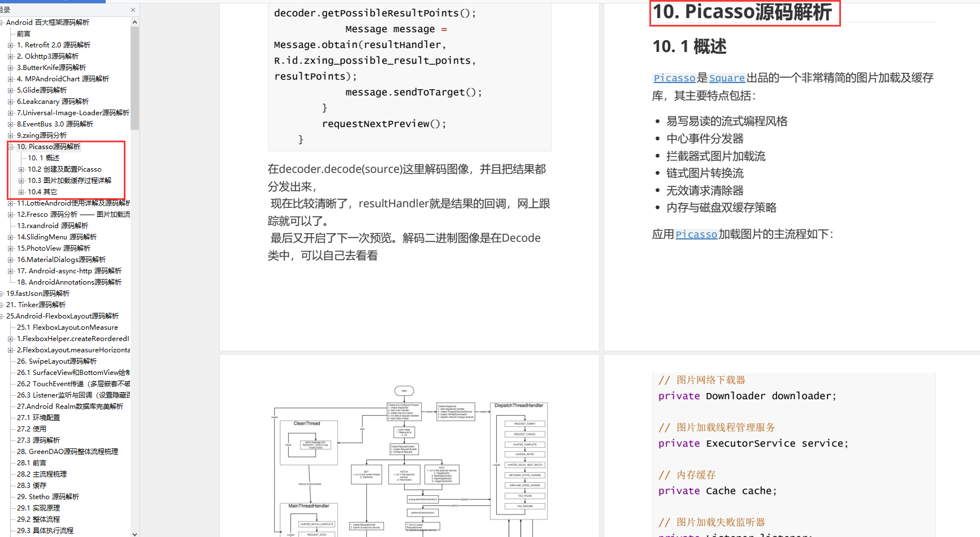Collapse the 10. Picasso源码解析 node

[x=10, y=147]
